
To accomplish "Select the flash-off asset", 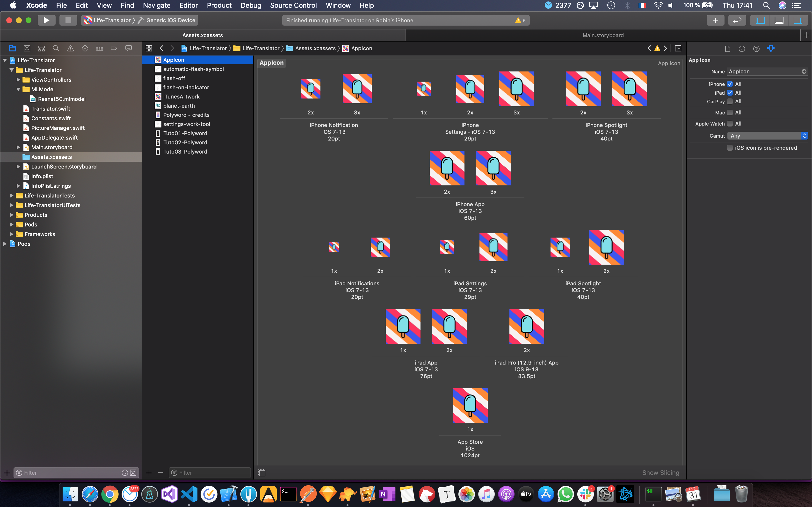I will (174, 78).
